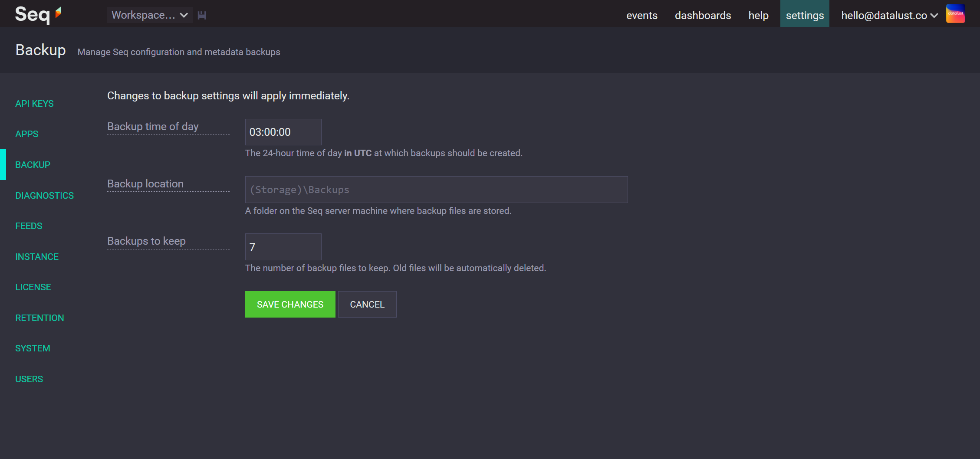Click the 'Backup location' label

[x=145, y=184]
